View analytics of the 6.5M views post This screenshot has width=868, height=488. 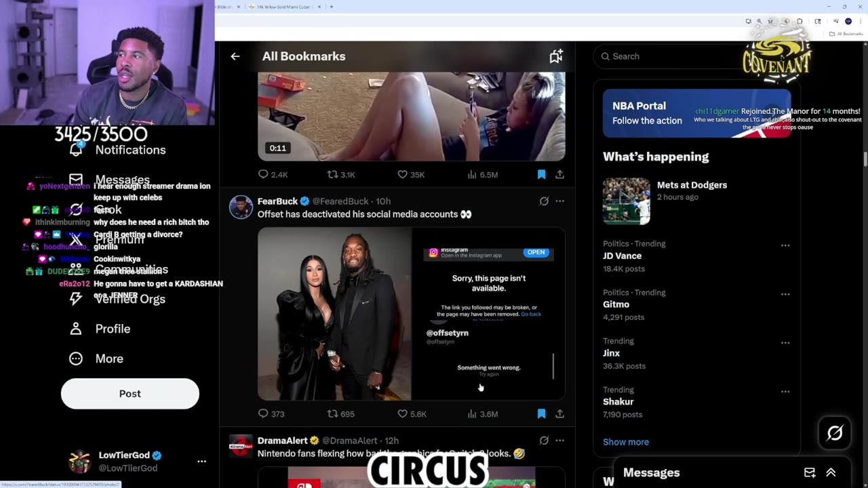tap(482, 174)
